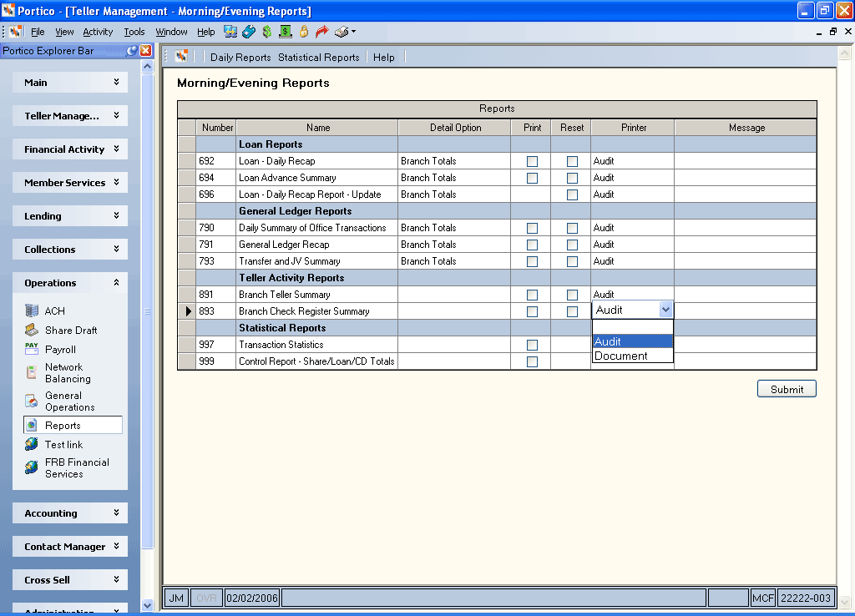The height and width of the screenshot is (616, 855).
Task: Check Print for 793 Transfer and JV Summary
Action: 532,261
